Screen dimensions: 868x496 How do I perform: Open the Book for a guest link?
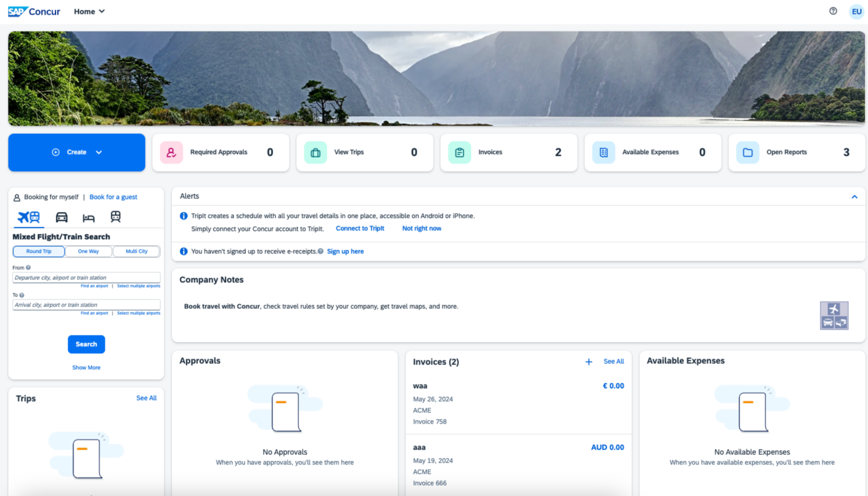[113, 197]
